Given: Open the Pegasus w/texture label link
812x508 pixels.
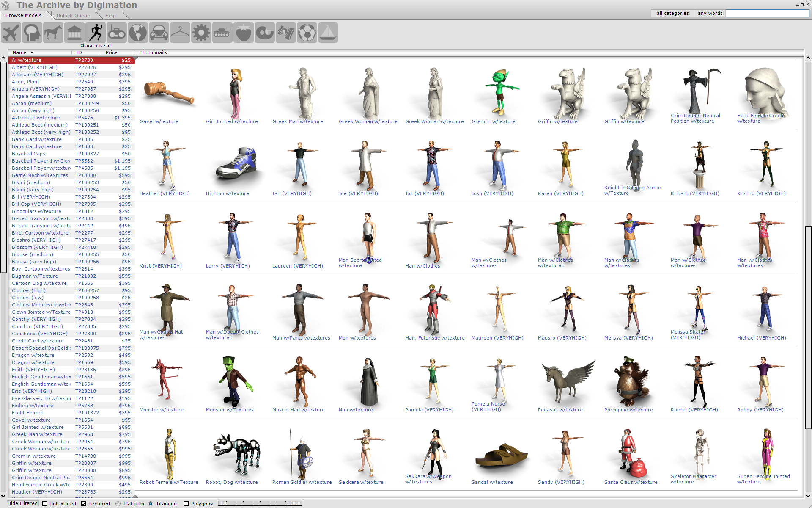Looking at the screenshot, I should tap(560, 410).
